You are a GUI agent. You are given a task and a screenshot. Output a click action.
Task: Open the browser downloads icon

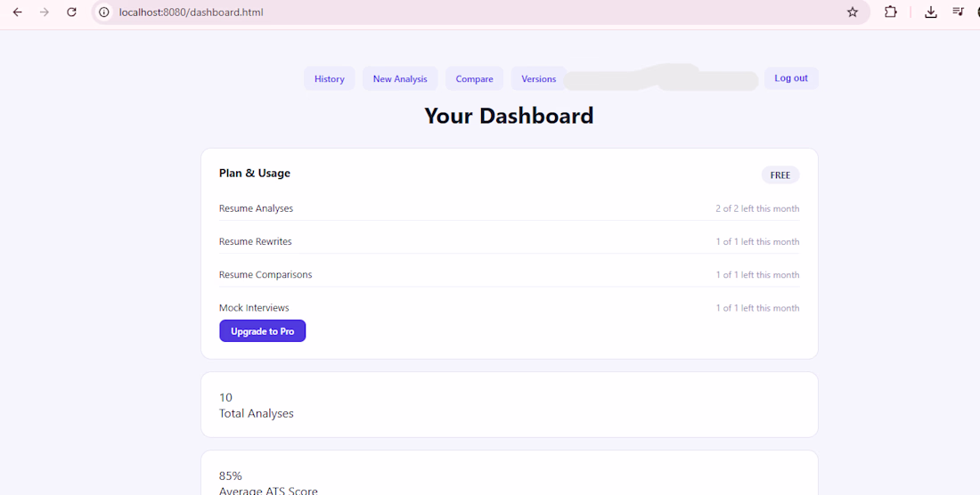tap(931, 12)
